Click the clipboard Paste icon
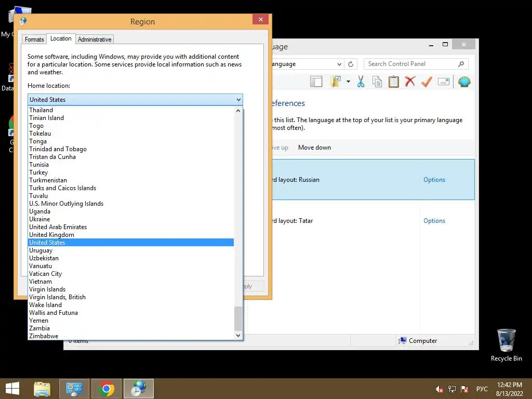Viewport: 532px width, 399px height. pos(394,82)
